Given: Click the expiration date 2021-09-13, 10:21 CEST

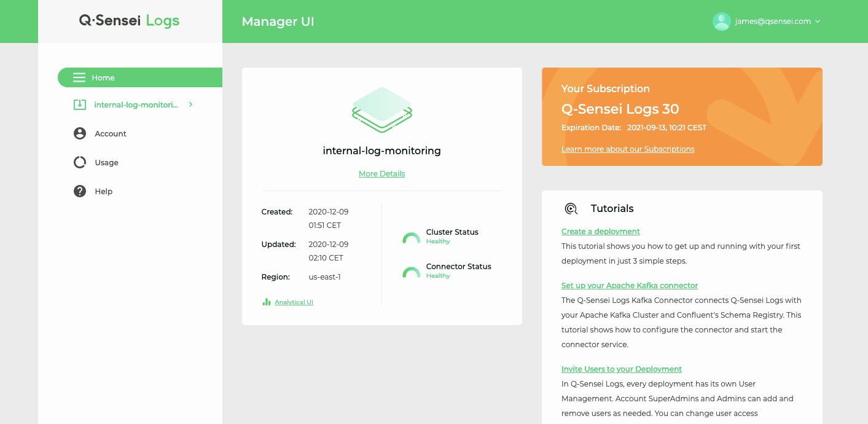Looking at the screenshot, I should 667,128.
